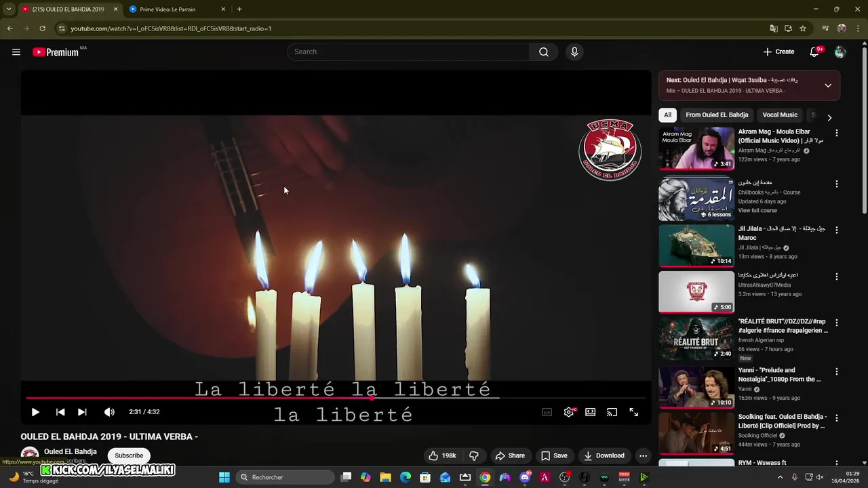Expand the Next mix playlist panel
This screenshot has width=868, height=488.
tap(828, 85)
